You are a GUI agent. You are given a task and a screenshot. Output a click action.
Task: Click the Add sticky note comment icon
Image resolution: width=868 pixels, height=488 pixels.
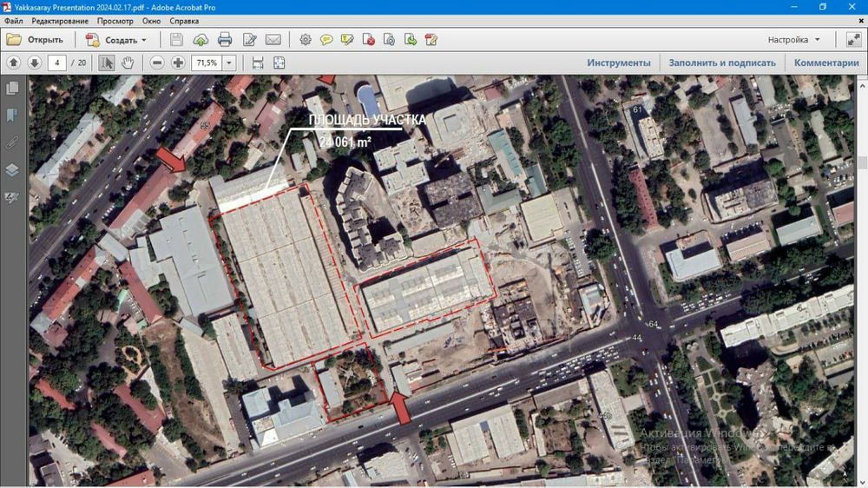coord(326,40)
